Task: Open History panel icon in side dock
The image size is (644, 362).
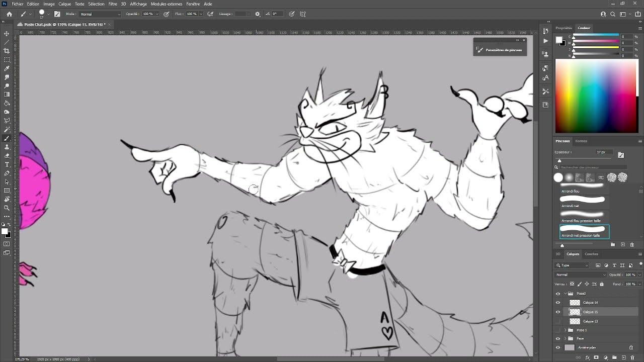Action: click(546, 32)
